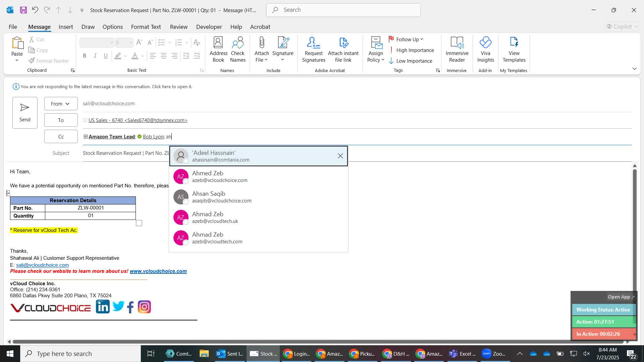
Task: Click the To recipients button
Action: coord(61,120)
